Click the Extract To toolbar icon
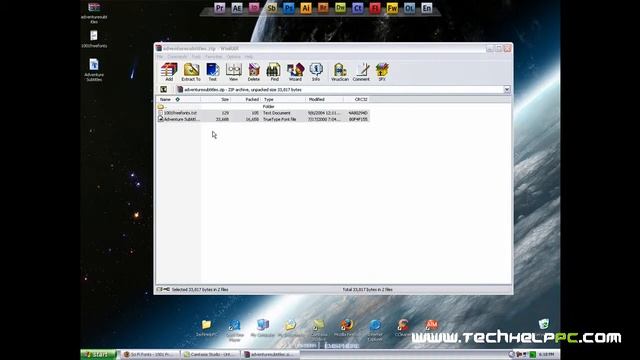 [191, 72]
